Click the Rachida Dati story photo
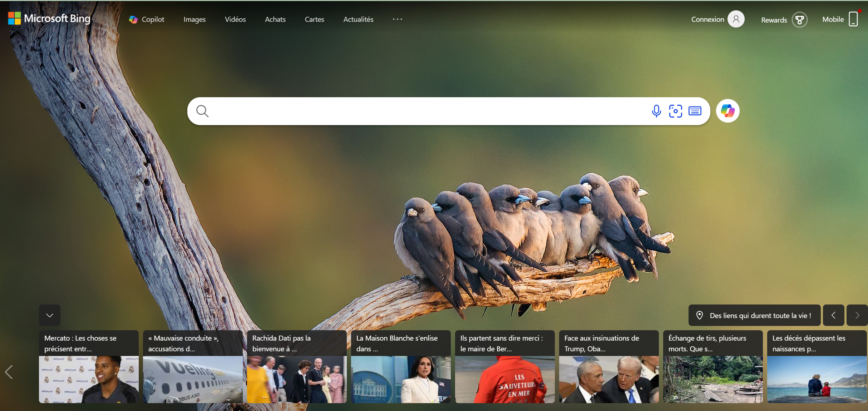This screenshot has height=411, width=868. (x=297, y=379)
